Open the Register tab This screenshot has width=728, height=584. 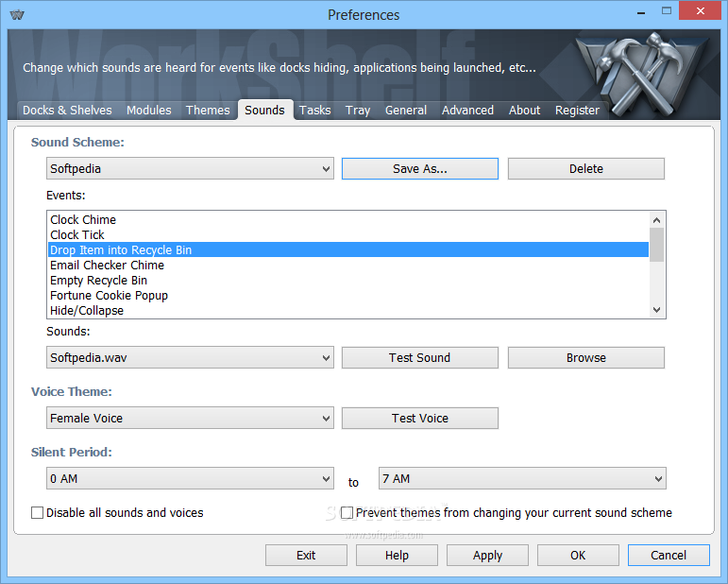tap(577, 111)
